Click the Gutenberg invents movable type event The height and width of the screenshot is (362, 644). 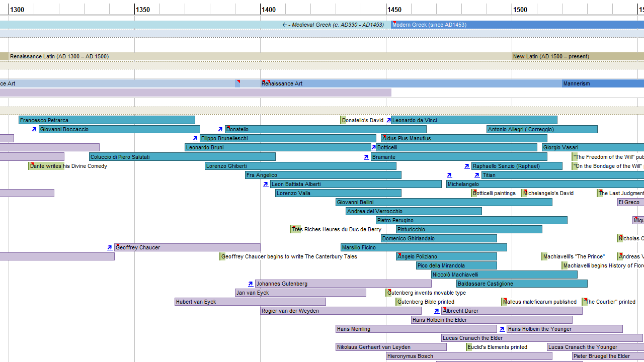426,293
